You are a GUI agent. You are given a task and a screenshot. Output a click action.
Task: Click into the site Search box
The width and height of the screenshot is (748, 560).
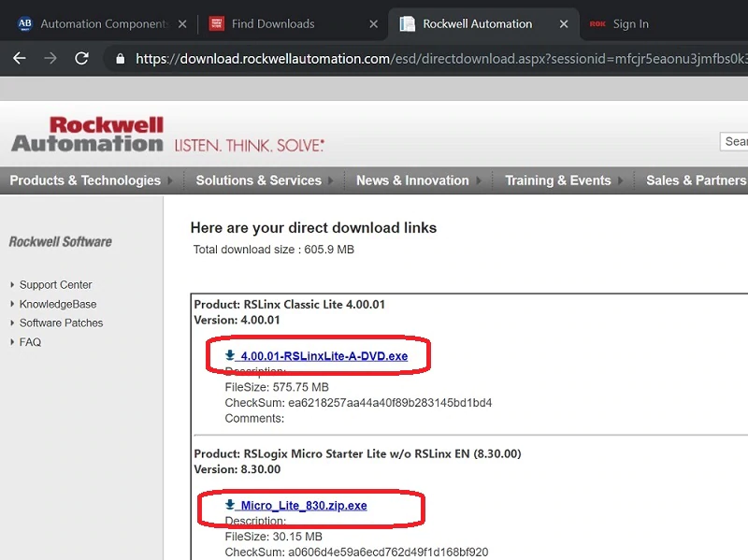tap(734, 142)
